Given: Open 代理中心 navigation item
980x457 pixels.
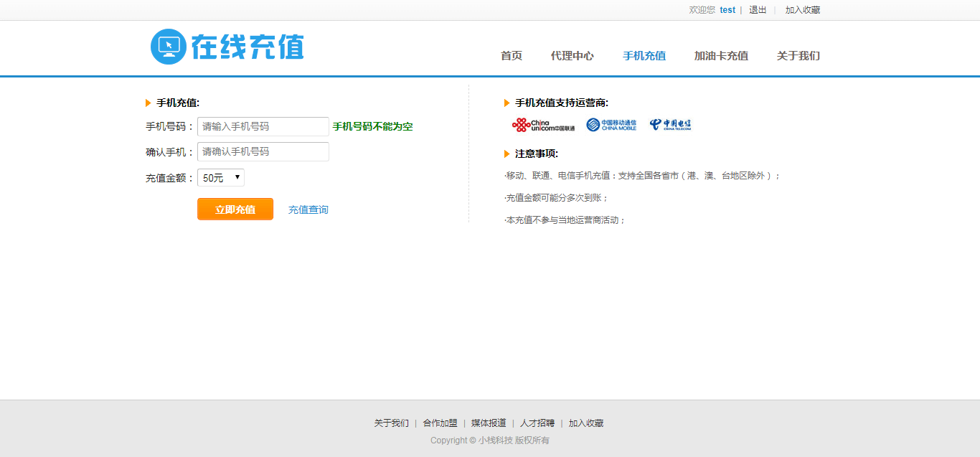Looking at the screenshot, I should point(572,56).
